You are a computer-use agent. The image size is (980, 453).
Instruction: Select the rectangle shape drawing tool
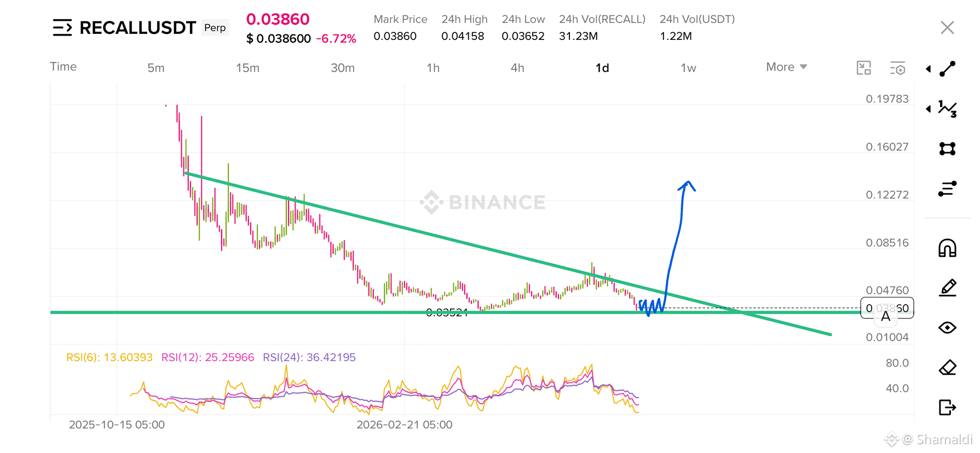(948, 149)
